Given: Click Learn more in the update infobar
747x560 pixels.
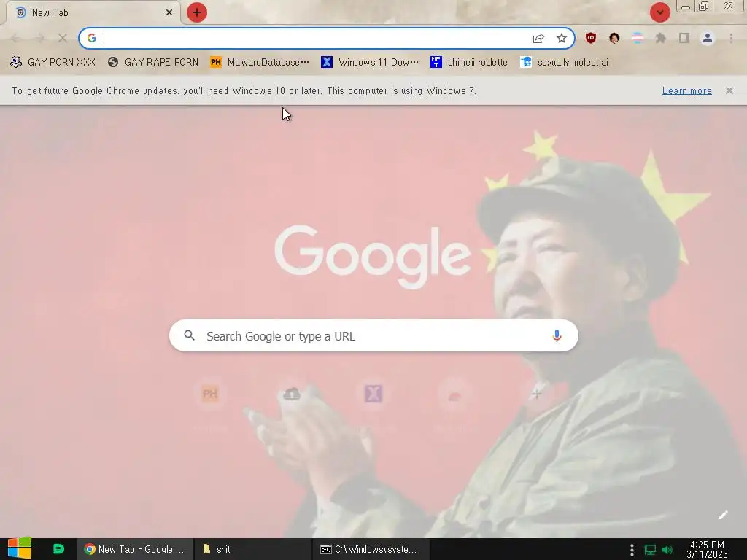Looking at the screenshot, I should click(x=687, y=90).
